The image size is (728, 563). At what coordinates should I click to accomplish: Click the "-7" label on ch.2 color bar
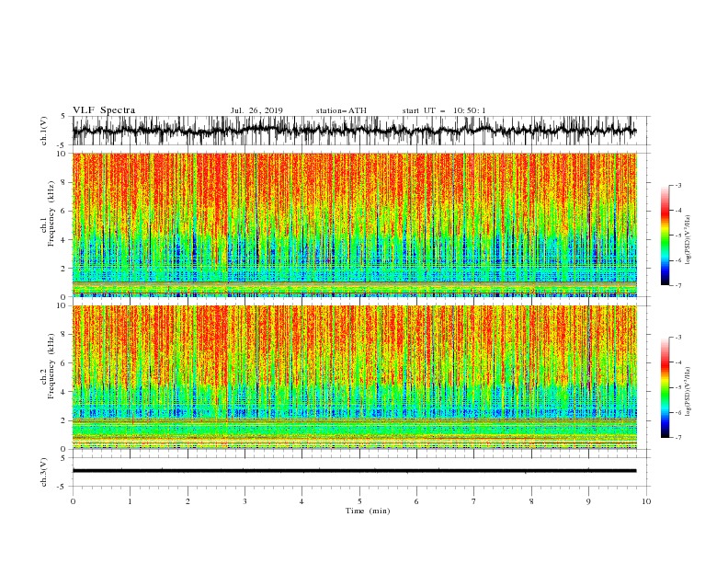coord(678,437)
